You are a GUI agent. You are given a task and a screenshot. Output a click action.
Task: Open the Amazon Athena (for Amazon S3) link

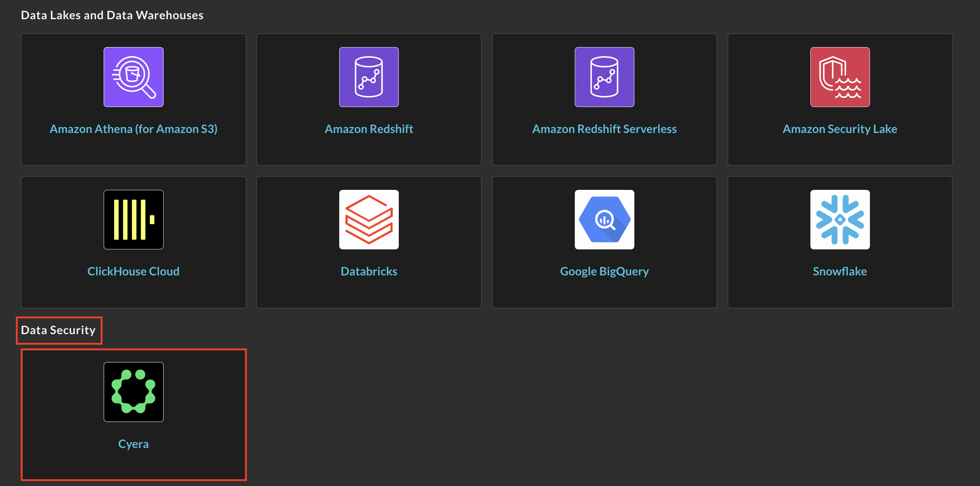point(133,129)
